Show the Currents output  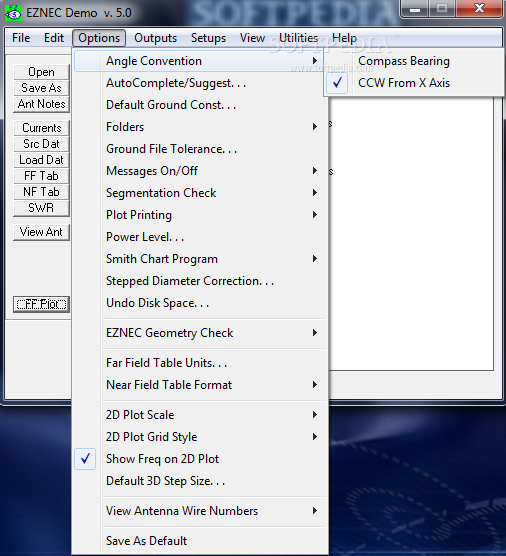click(x=41, y=128)
